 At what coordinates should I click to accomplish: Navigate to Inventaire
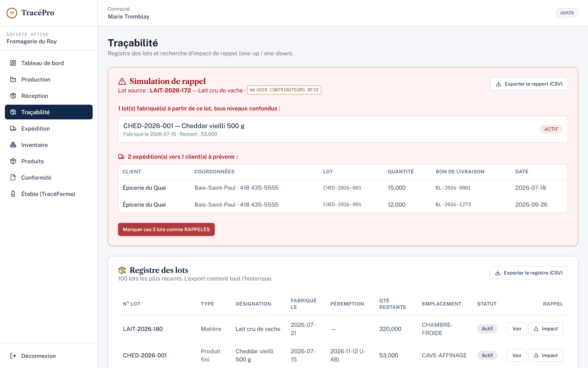coord(49,145)
